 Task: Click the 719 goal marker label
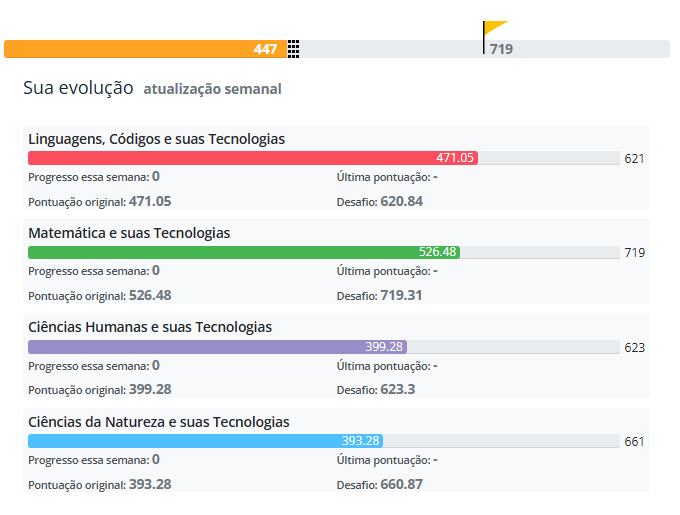click(x=501, y=49)
